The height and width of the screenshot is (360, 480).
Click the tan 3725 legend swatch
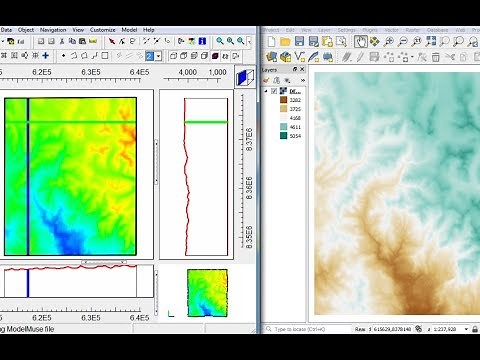tap(283, 109)
